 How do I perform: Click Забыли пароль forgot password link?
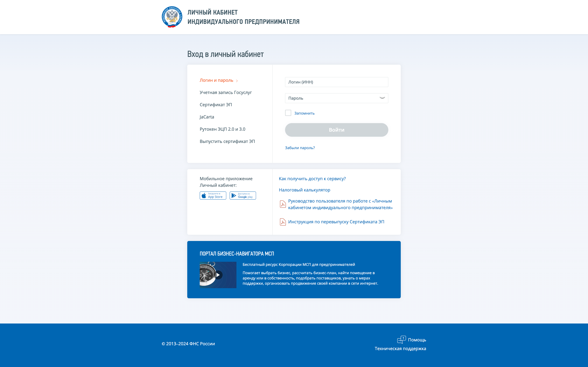tap(300, 148)
